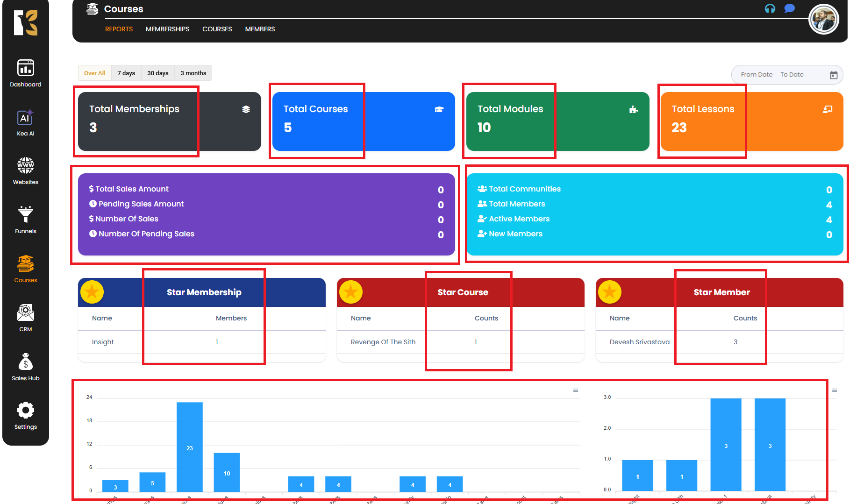Click the From Date field
The image size is (849, 504).
(x=756, y=75)
